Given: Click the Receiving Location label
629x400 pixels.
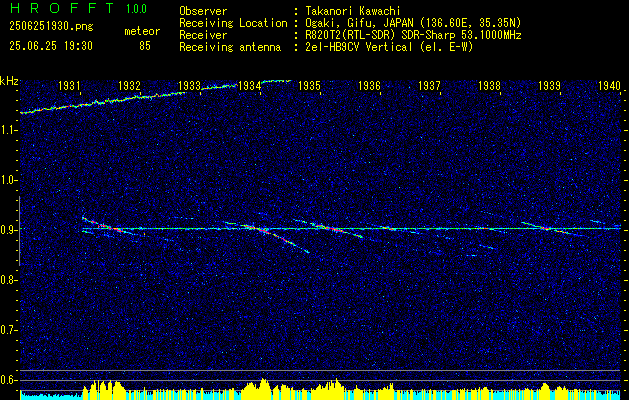Looking at the screenshot, I should click(233, 23).
